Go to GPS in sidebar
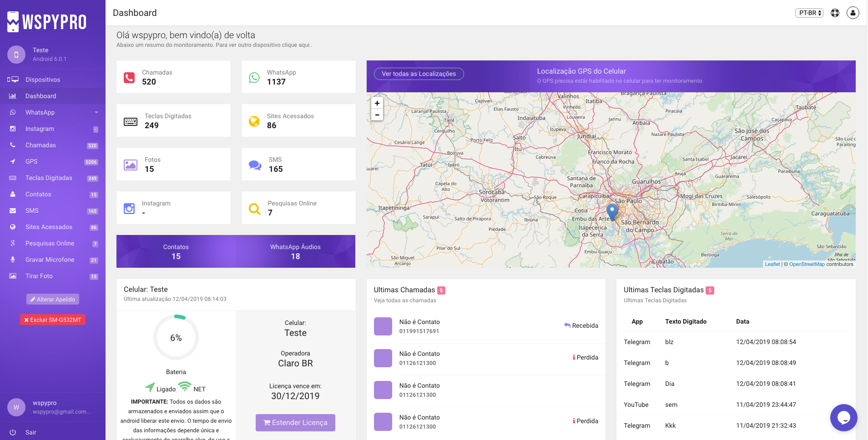The height and width of the screenshot is (440, 868). tap(31, 161)
